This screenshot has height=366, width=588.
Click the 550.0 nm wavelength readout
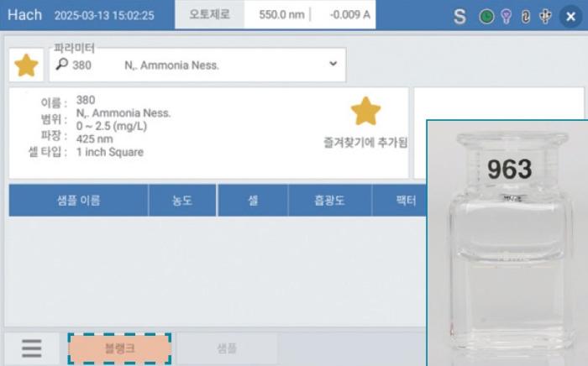point(281,14)
